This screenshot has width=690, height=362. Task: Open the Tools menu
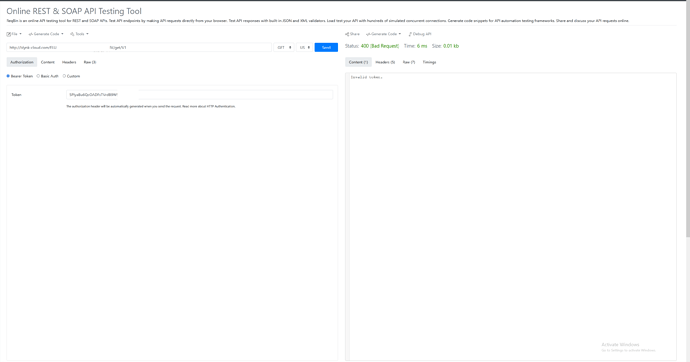pyautogui.click(x=79, y=34)
